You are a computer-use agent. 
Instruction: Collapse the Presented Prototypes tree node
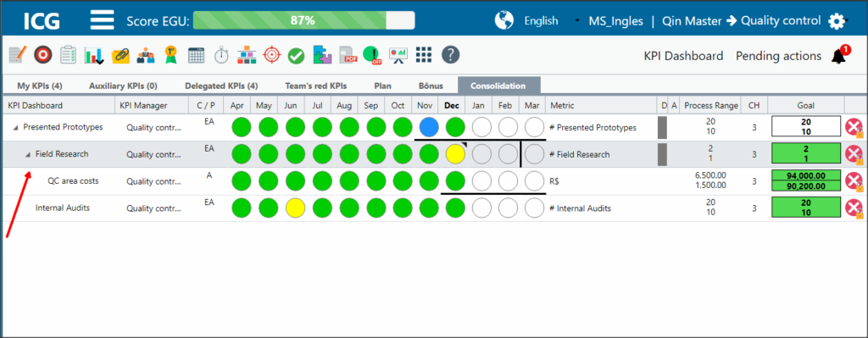(15, 128)
